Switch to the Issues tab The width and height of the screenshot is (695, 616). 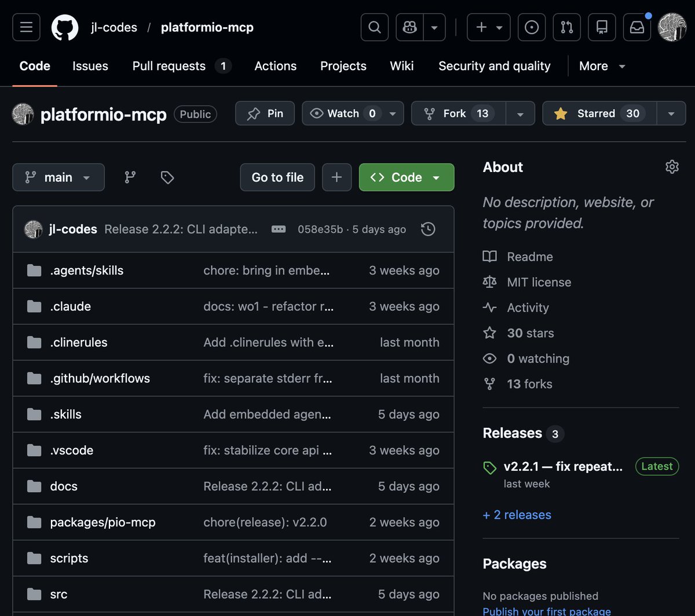[90, 66]
